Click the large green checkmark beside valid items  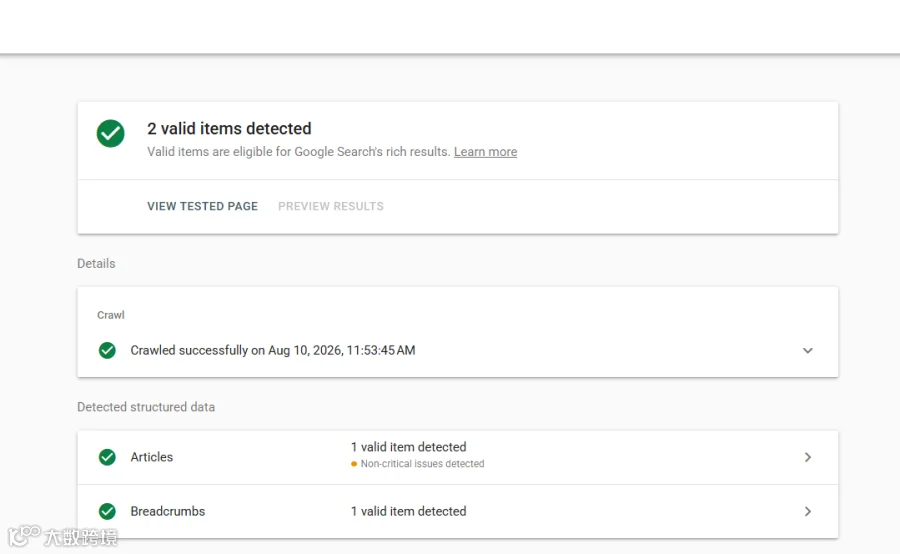click(110, 133)
